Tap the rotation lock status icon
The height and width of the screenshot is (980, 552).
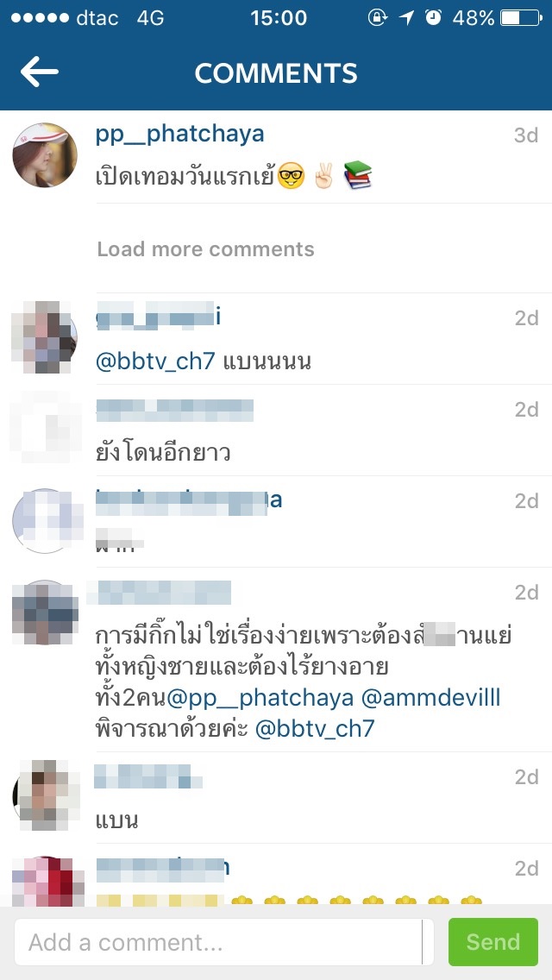coord(378,17)
